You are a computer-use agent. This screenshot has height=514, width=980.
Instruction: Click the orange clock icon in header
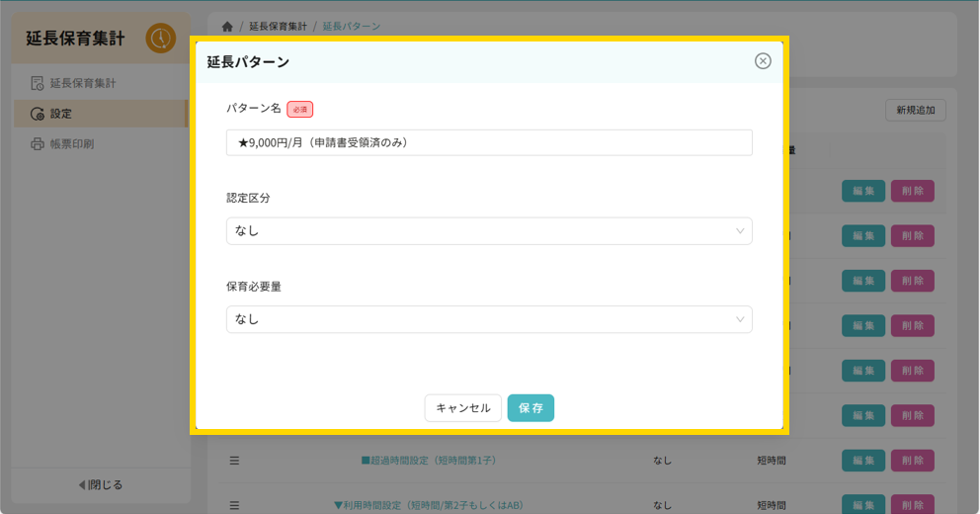coord(160,39)
